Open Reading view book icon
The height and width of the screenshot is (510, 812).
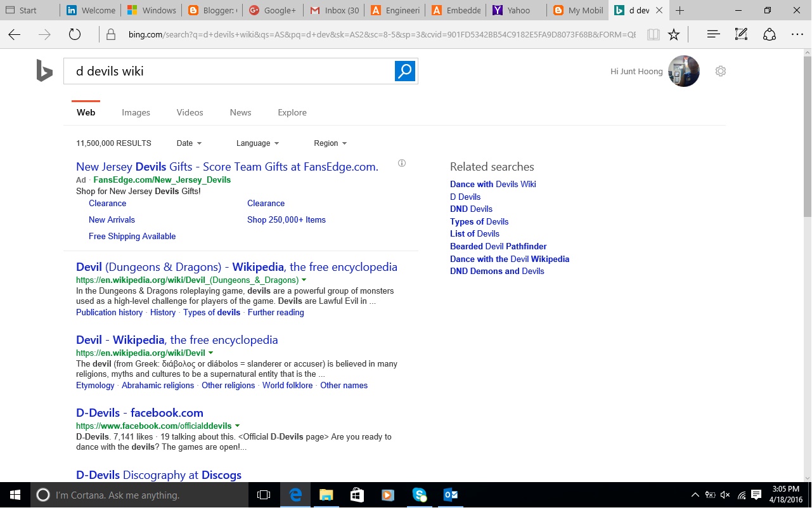point(653,34)
